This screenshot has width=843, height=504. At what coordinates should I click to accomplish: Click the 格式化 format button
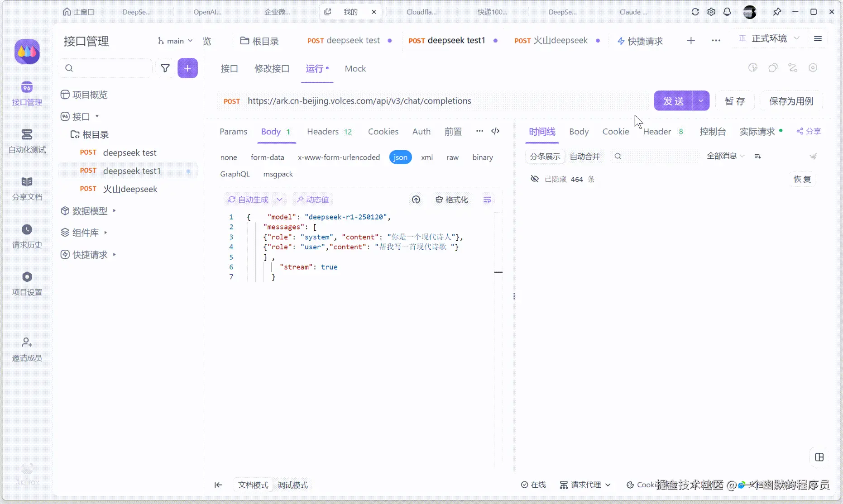(x=452, y=200)
